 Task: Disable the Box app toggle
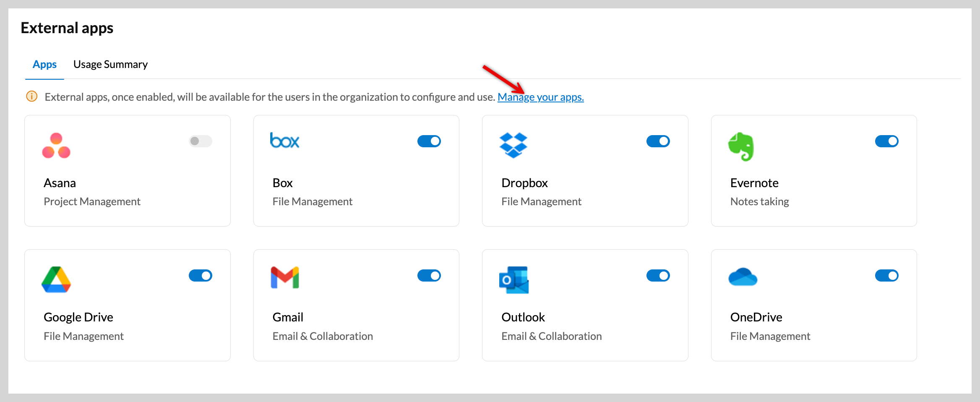click(x=429, y=141)
